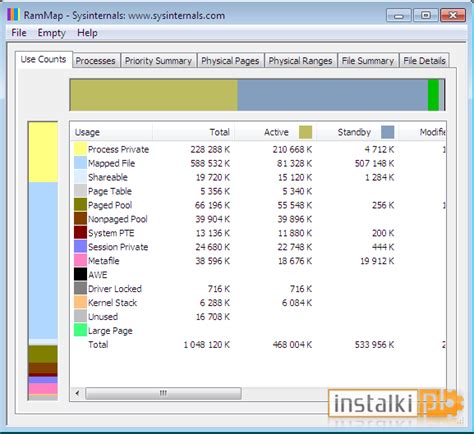Click the light blue Mapped File swatch
The image size is (474, 434).
(80, 163)
